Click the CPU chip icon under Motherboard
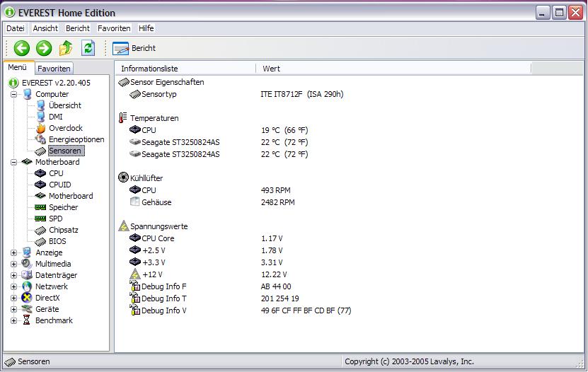Image resolution: width=588 pixels, height=372 pixels. tap(40, 173)
